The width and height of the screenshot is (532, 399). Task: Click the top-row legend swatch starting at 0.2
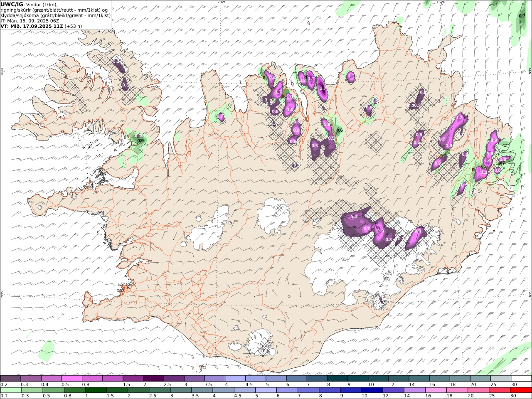11,378
